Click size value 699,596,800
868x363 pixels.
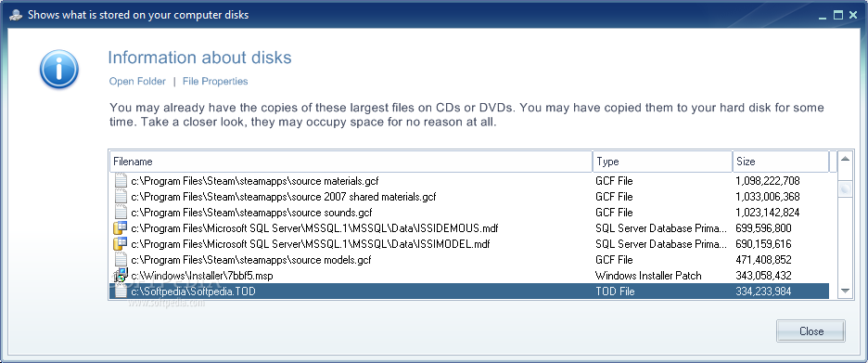pos(764,227)
